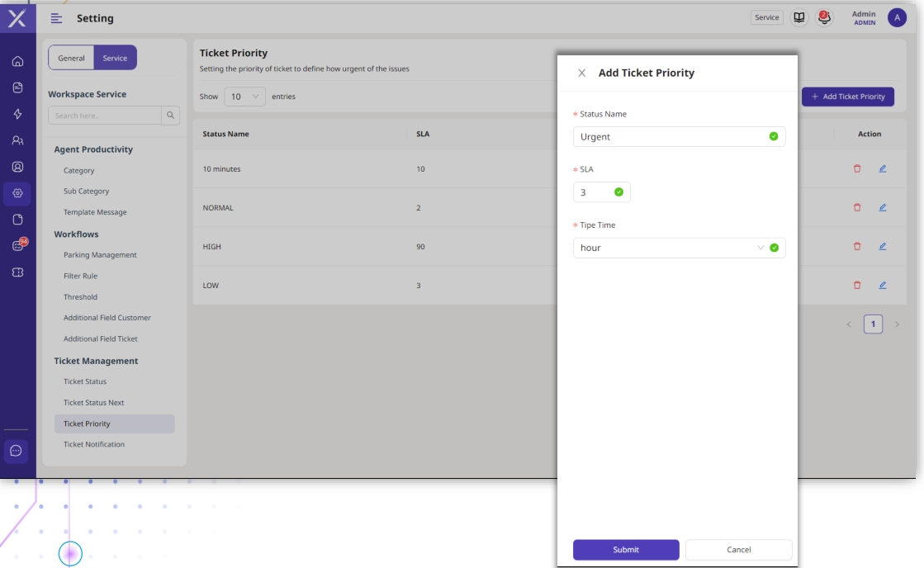
Task: Delete the NORMAL priority row
Action: click(857, 207)
